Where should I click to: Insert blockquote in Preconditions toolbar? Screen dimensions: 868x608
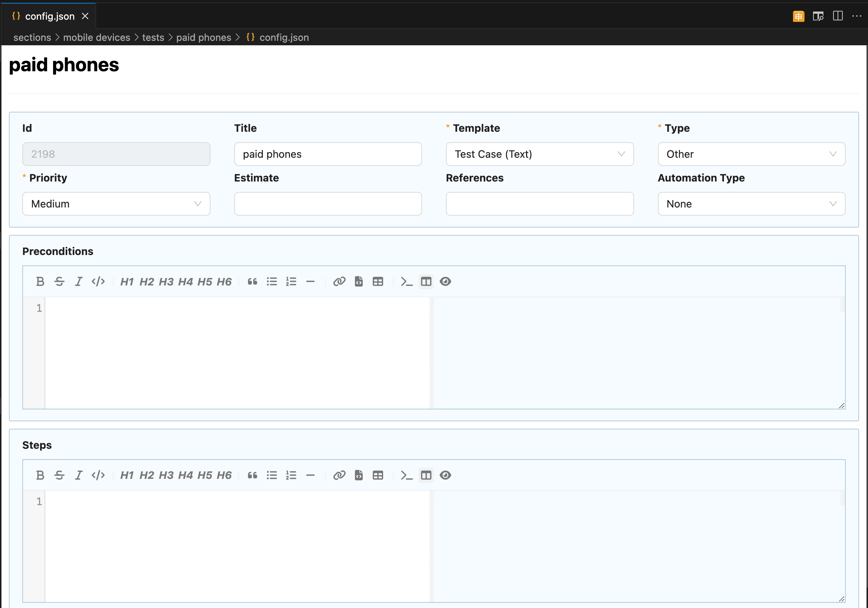(x=252, y=281)
